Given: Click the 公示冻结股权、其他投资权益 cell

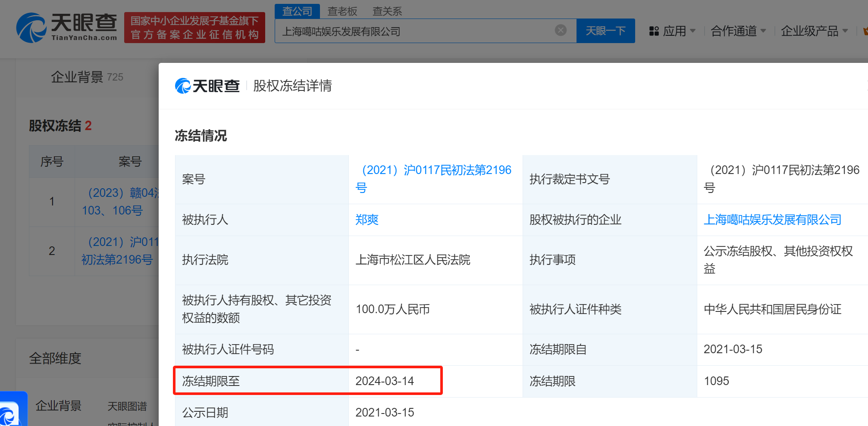Looking at the screenshot, I should click(x=782, y=260).
